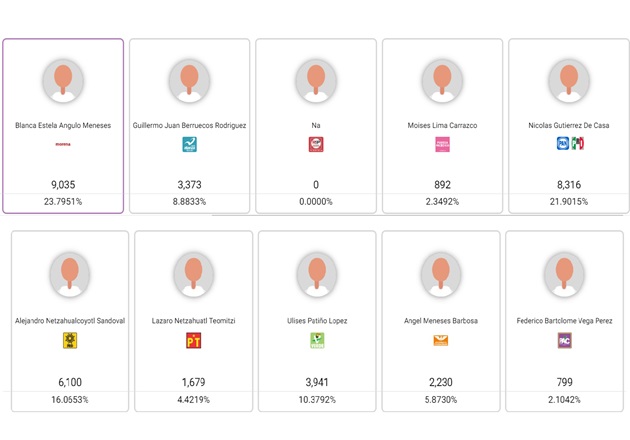The image size is (630, 440).
Task: Click the 9,035 vote count
Action: [63, 185]
